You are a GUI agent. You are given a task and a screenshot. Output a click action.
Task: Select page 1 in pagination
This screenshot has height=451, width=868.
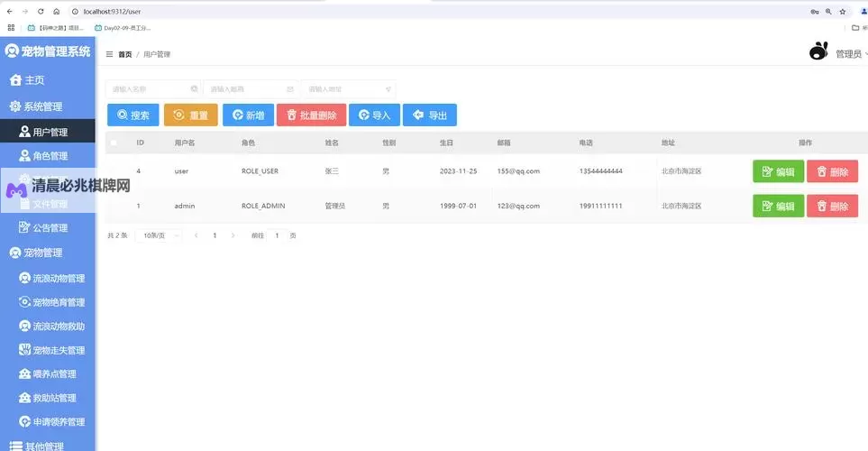point(215,235)
